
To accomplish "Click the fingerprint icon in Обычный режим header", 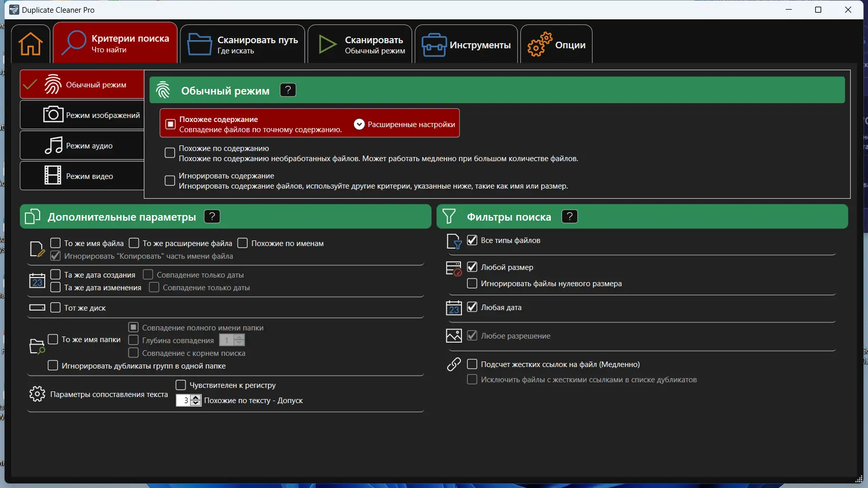I will (163, 90).
